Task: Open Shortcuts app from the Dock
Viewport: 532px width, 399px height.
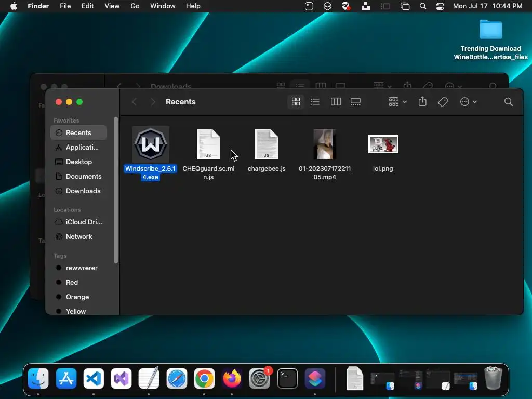Action: point(315,378)
